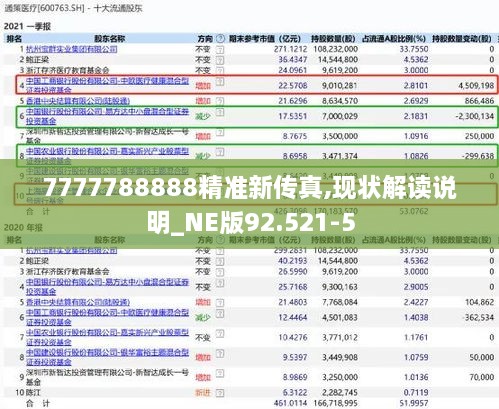Viewport: 499px width, 409px height.
Task: Select the ratio value 2.6929
Action: 416,101
